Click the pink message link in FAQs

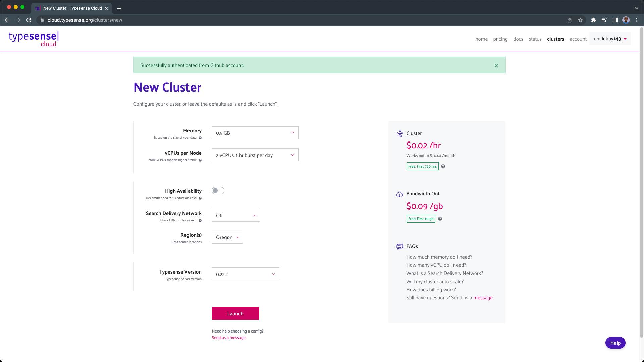pyautogui.click(x=483, y=298)
